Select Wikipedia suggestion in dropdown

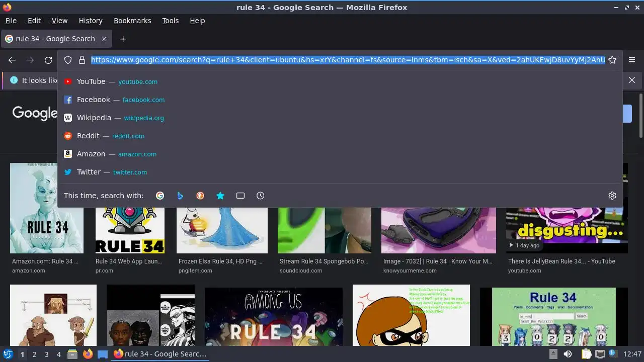340,118
